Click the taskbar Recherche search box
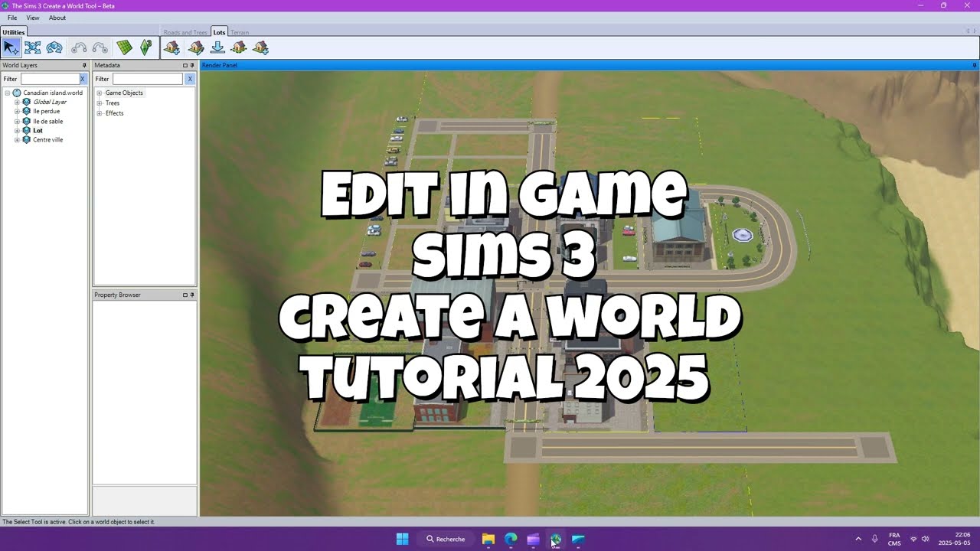Image resolution: width=980 pixels, height=551 pixels. [x=446, y=539]
